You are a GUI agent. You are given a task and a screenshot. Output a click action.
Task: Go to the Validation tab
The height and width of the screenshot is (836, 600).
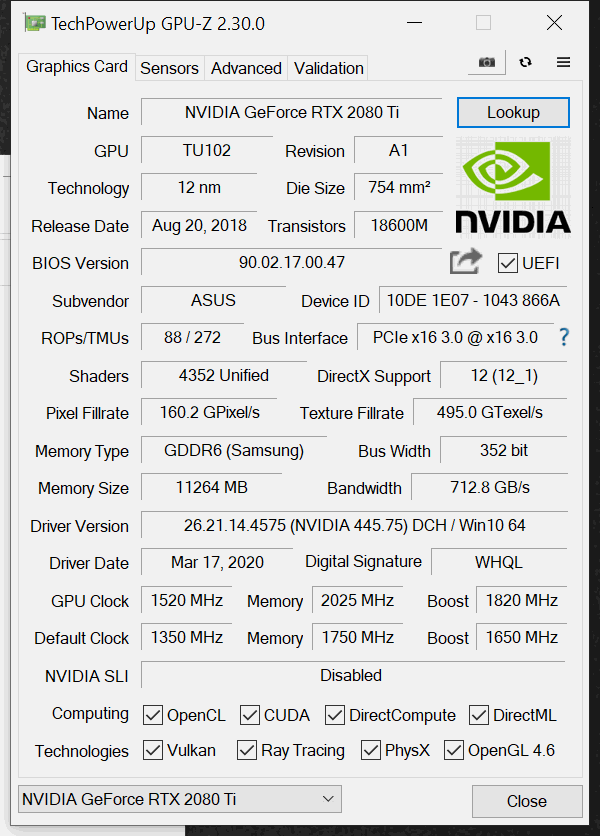[329, 68]
